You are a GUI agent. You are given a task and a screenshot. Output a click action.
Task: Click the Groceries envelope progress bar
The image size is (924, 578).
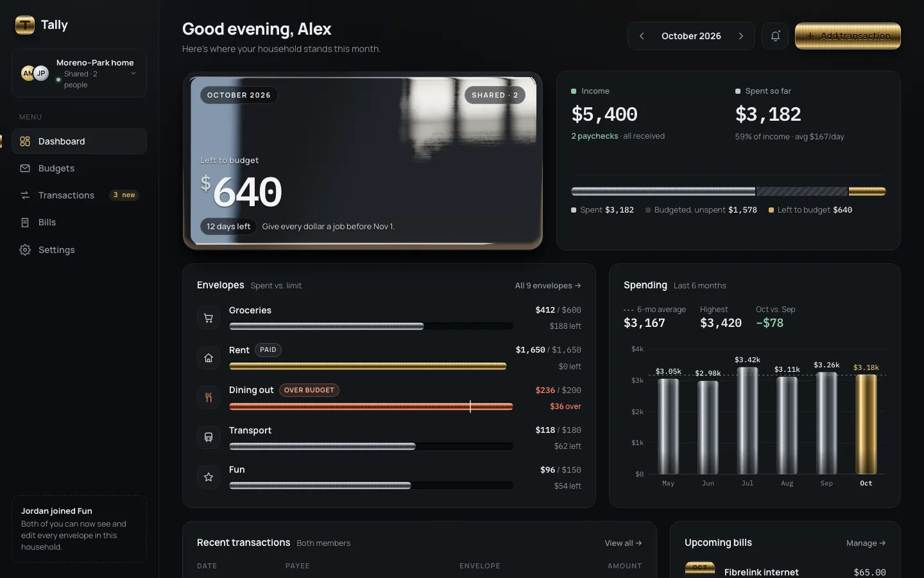click(371, 326)
